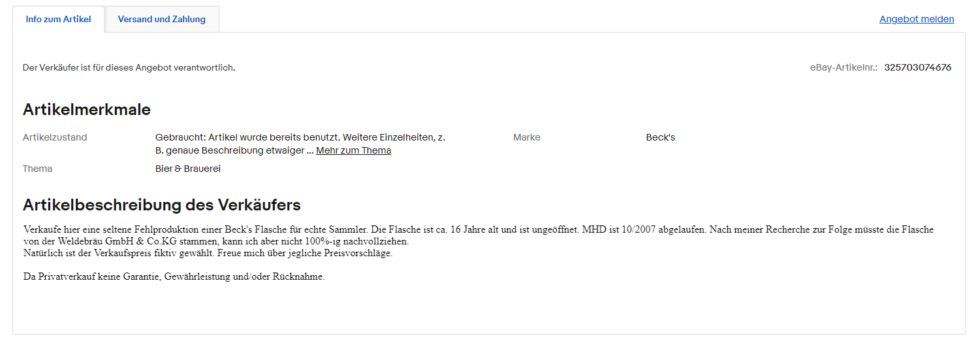The width and height of the screenshot is (980, 349).
Task: Switch to the Info zum Artikel tab
Action: [x=58, y=19]
